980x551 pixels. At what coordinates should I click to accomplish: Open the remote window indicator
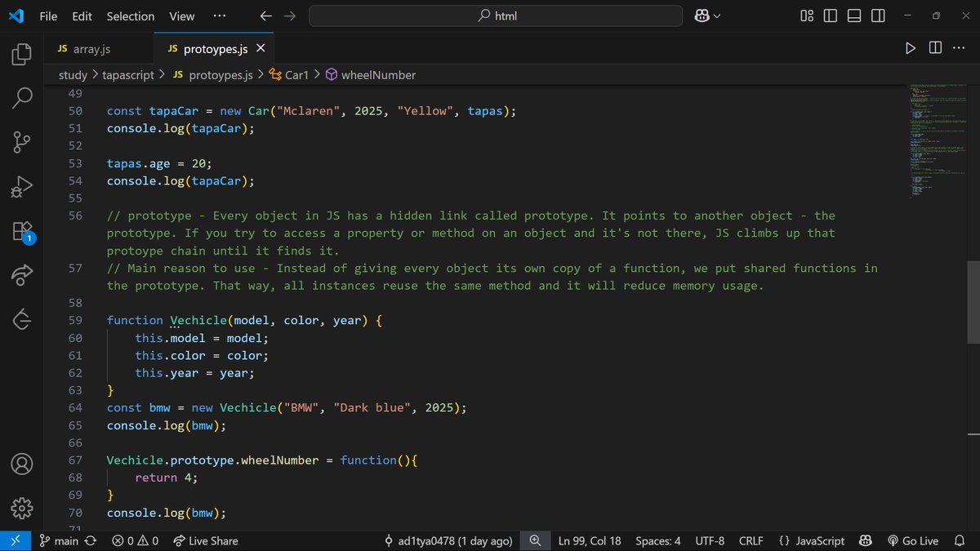[15, 540]
